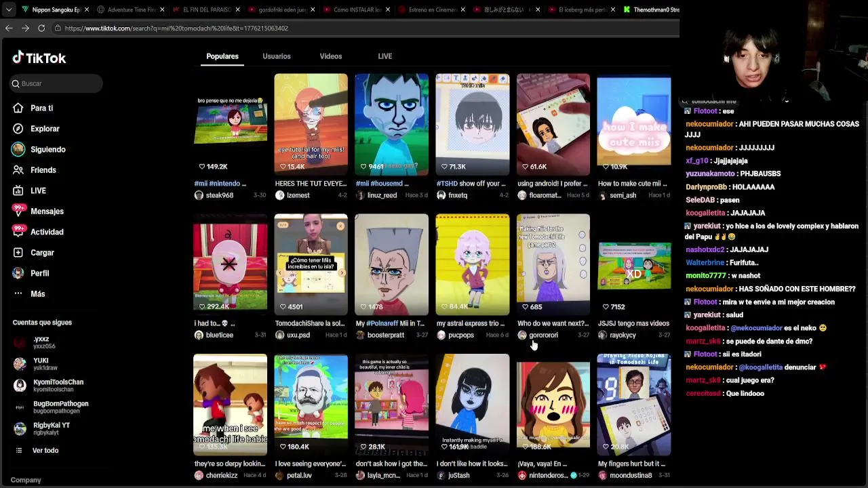Screen dimensions: 868x488
Task: Select the Populares tab
Action: [x=222, y=56]
